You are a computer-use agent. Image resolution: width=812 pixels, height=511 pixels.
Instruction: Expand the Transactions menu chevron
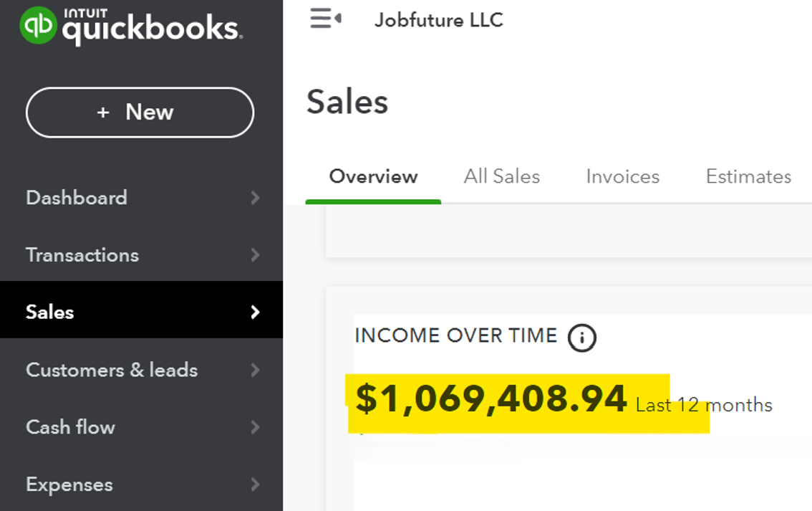click(x=255, y=255)
